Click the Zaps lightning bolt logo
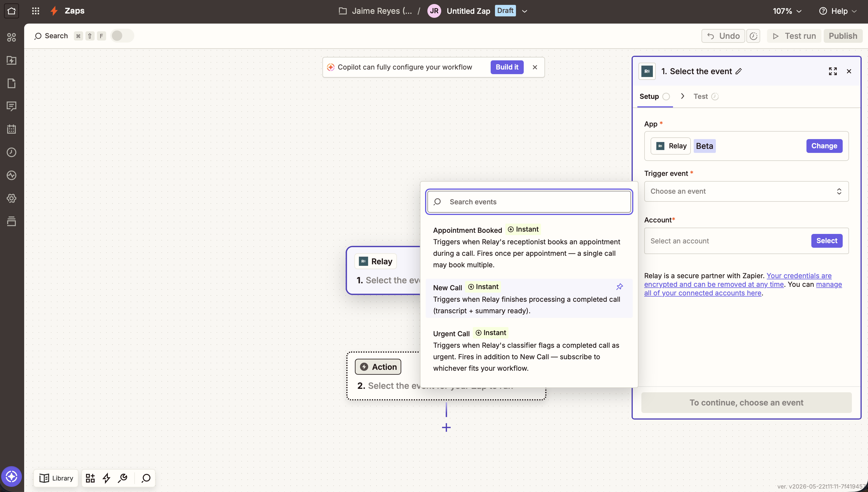The height and width of the screenshot is (492, 868). pos(54,11)
